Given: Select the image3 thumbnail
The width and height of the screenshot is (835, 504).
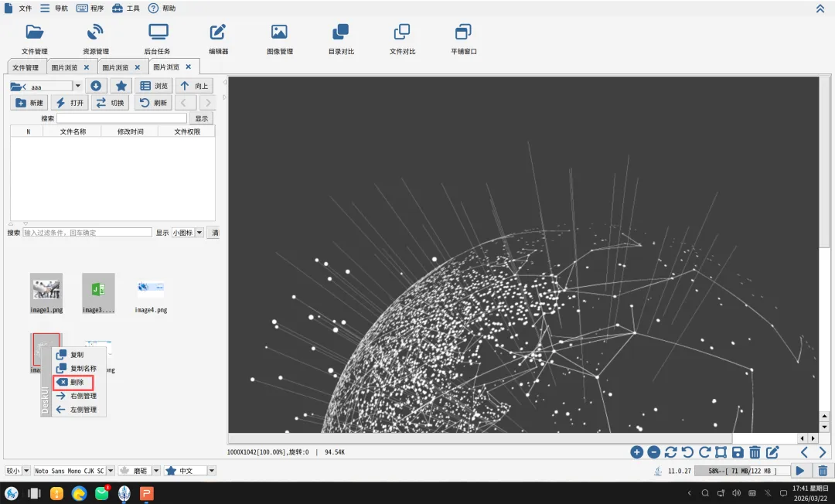Looking at the screenshot, I should 98,293.
